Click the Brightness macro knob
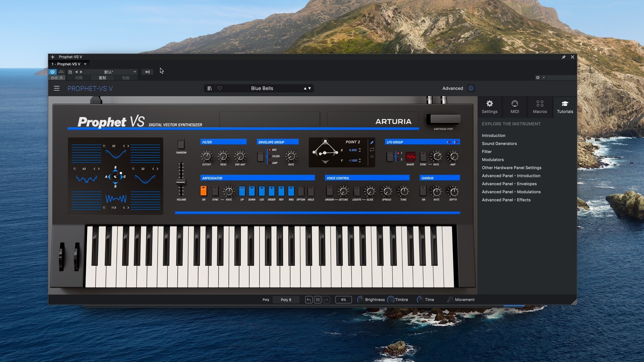The width and height of the screenshot is (644, 362). tap(360, 300)
